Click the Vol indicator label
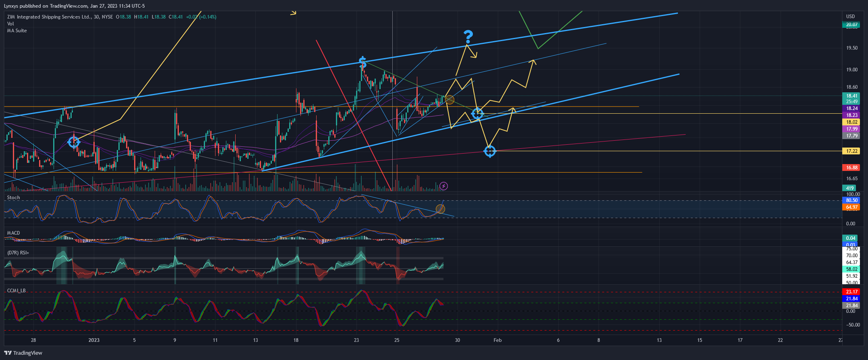This screenshot has width=868, height=360. [x=10, y=24]
